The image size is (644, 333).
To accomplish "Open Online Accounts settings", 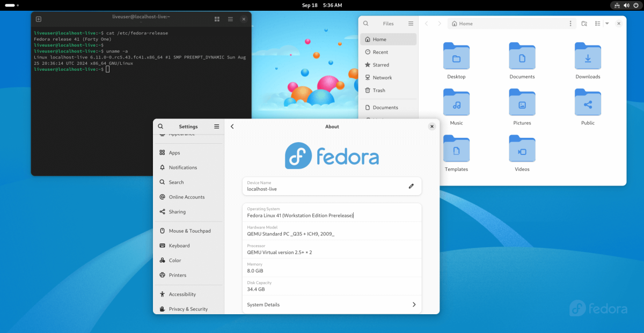I will (x=188, y=197).
